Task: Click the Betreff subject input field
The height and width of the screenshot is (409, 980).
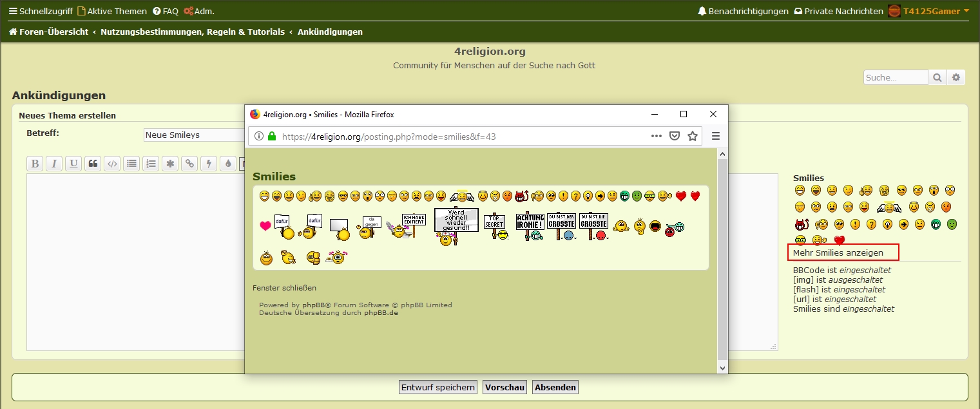Action: (x=193, y=135)
